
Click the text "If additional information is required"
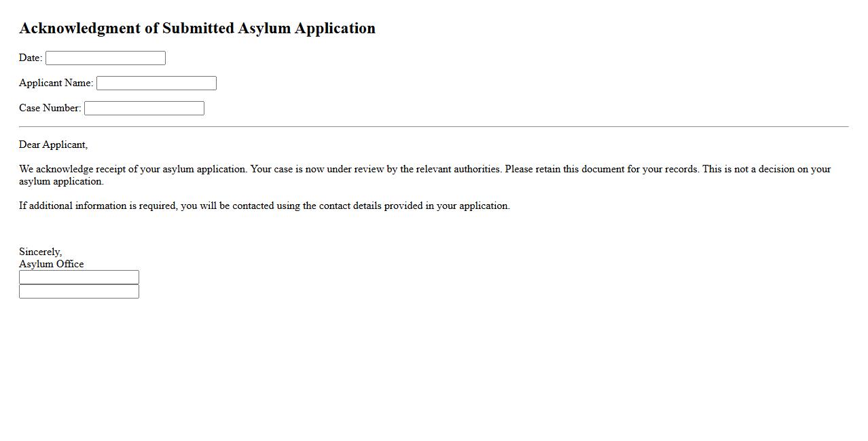(98, 206)
